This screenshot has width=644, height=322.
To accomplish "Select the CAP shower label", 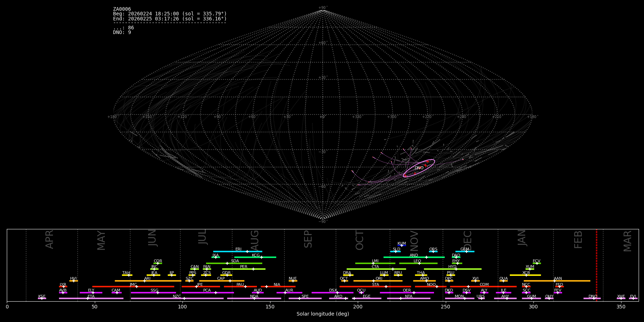I will tap(221, 279).
